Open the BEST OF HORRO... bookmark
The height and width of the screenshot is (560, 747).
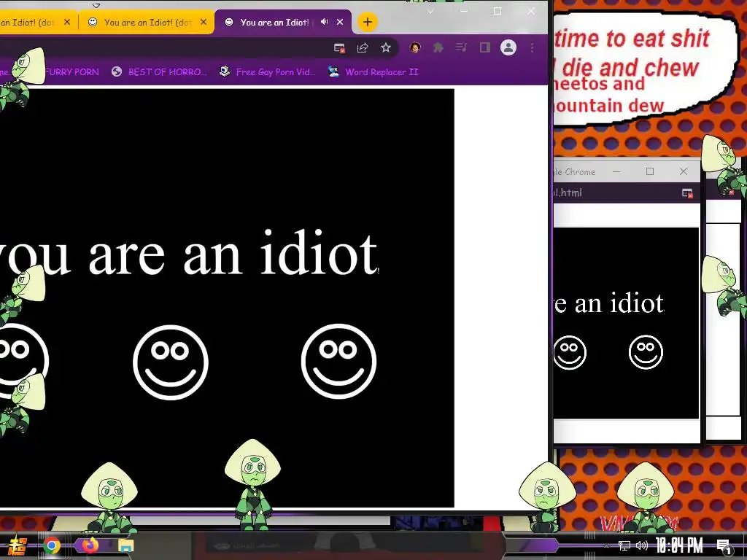(160, 72)
